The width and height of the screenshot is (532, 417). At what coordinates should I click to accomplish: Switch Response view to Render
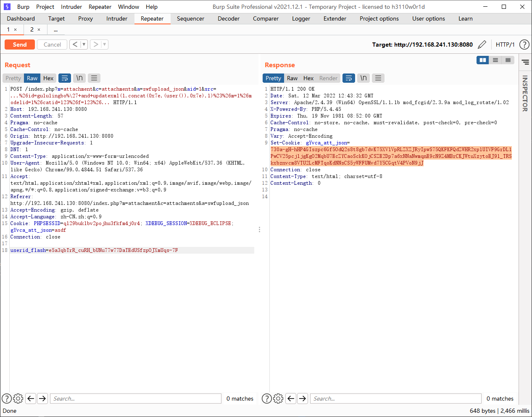tap(328, 78)
